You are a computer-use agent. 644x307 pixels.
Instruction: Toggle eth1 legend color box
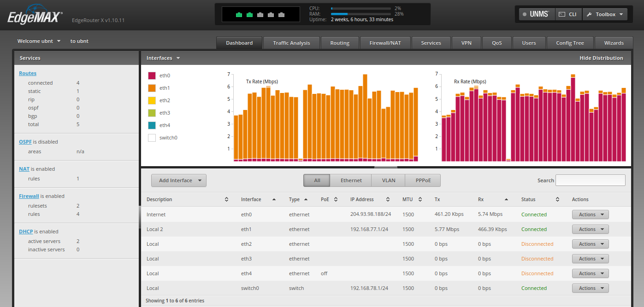point(152,87)
